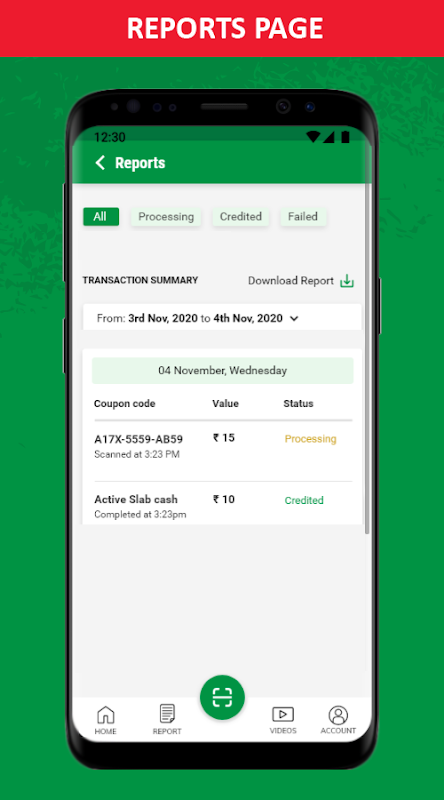Click the vertical scrollbar on the right edge
Image resolution: width=444 pixels, height=800 pixels.
(x=367, y=357)
